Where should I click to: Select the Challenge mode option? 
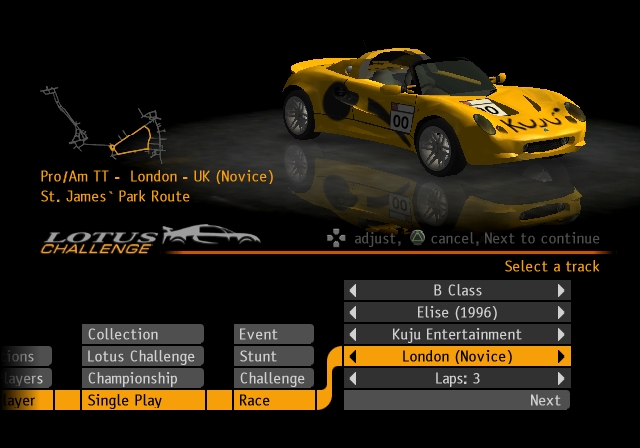click(x=274, y=379)
